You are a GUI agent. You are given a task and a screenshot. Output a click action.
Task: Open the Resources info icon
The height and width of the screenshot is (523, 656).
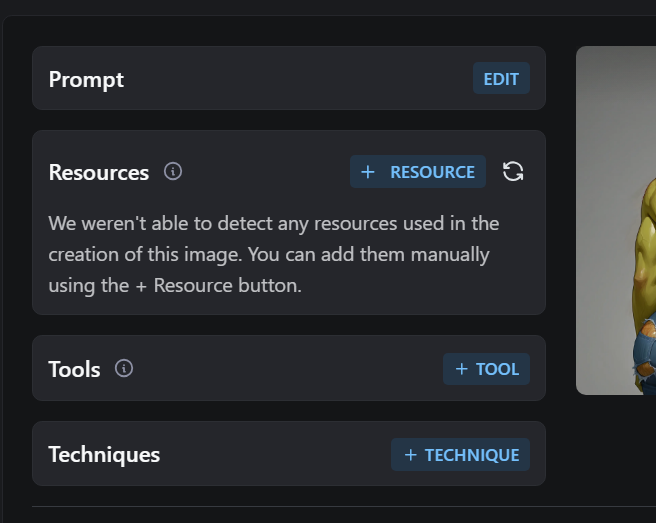tap(173, 172)
